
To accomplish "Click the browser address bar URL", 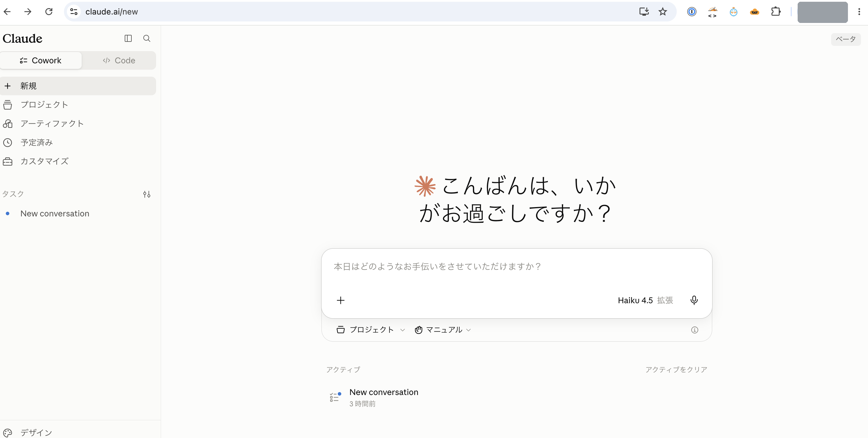I will [x=112, y=12].
